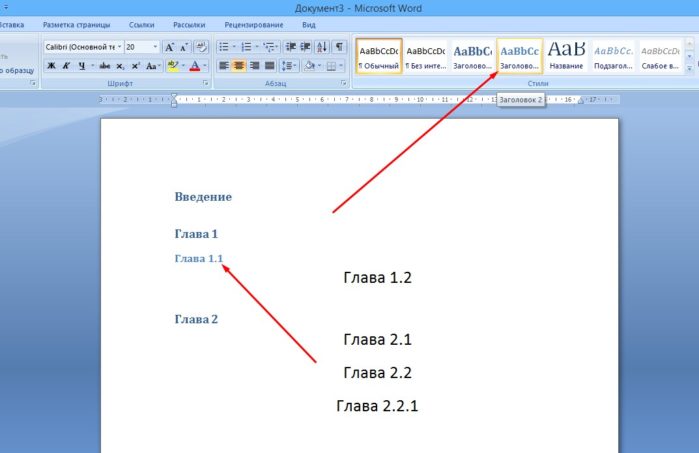699x453 pixels.
Task: Apply the Слабое выделение style
Action: coord(660,56)
